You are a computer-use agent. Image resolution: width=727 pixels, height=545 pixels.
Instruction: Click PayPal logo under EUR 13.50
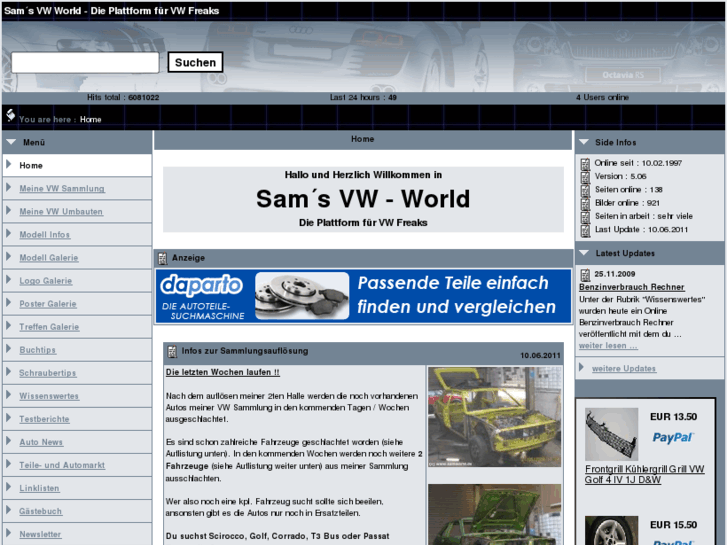[x=672, y=437]
